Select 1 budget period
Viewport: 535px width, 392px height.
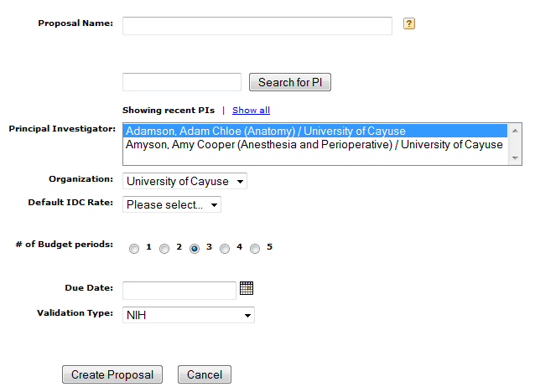(x=134, y=249)
